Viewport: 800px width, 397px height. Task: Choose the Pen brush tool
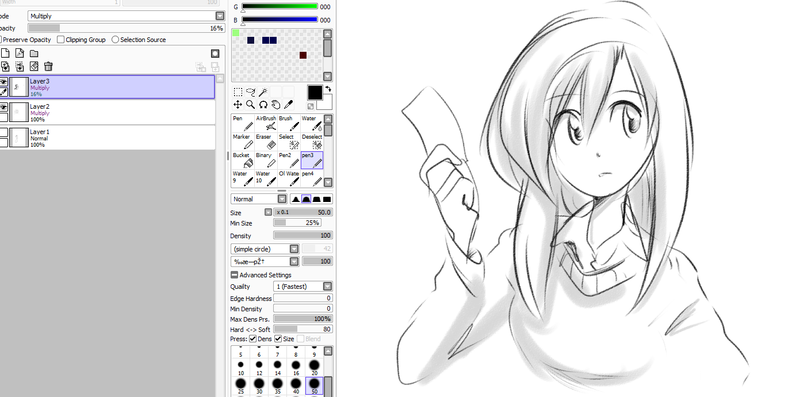click(x=243, y=123)
